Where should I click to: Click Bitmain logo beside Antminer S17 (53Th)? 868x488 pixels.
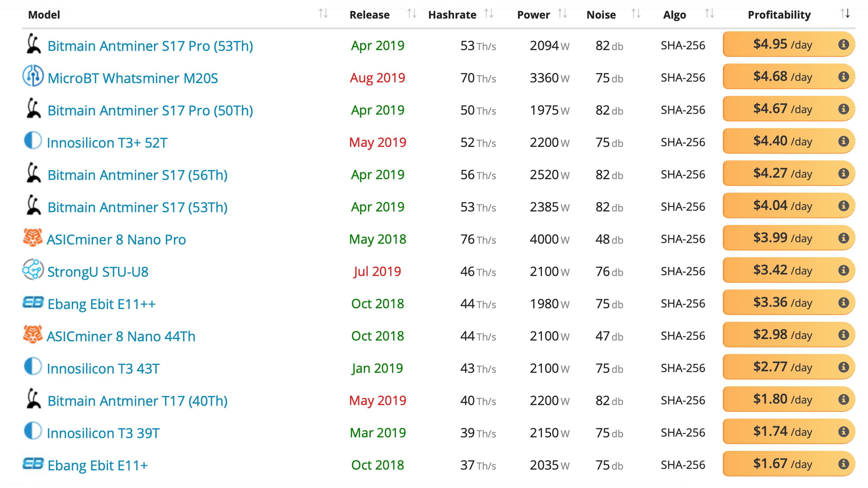tap(33, 205)
